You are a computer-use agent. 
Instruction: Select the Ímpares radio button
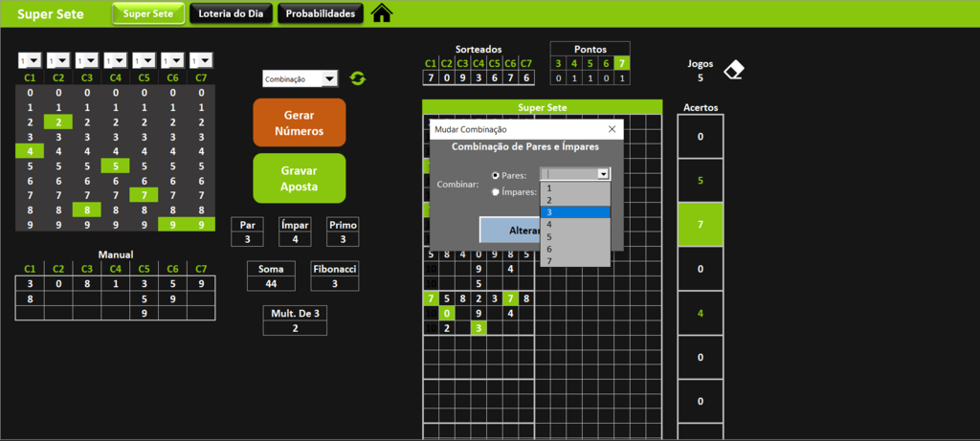coord(496,192)
